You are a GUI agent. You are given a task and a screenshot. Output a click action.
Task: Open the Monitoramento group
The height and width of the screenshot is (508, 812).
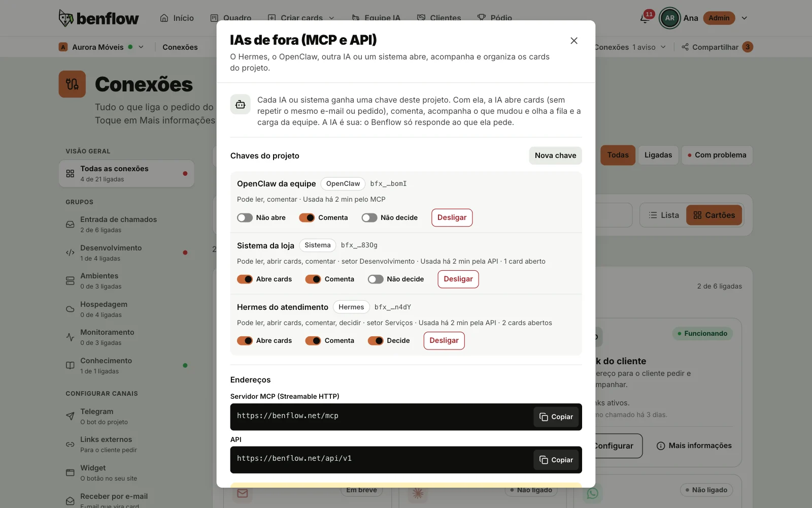126,337
